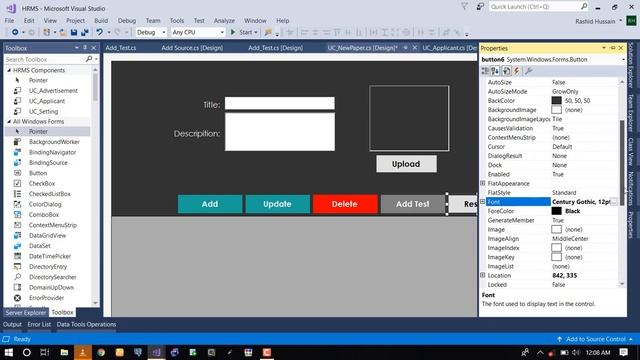Open the Error List tab
The image size is (640, 360).
pyautogui.click(x=39, y=324)
